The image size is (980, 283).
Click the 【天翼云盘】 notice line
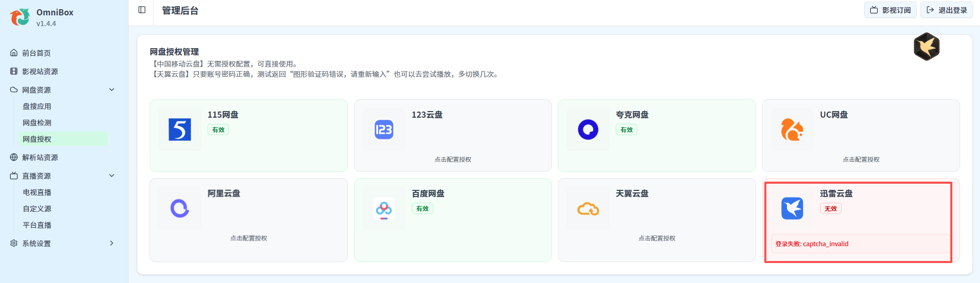(326, 74)
